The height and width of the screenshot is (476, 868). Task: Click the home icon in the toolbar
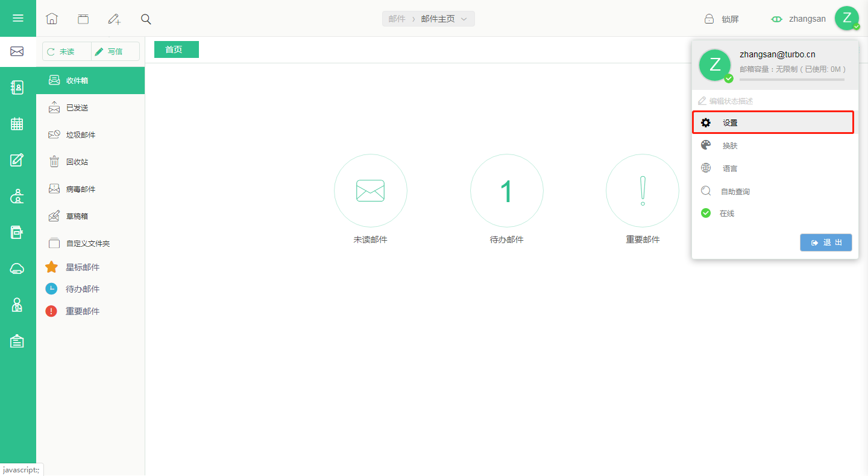pos(52,19)
